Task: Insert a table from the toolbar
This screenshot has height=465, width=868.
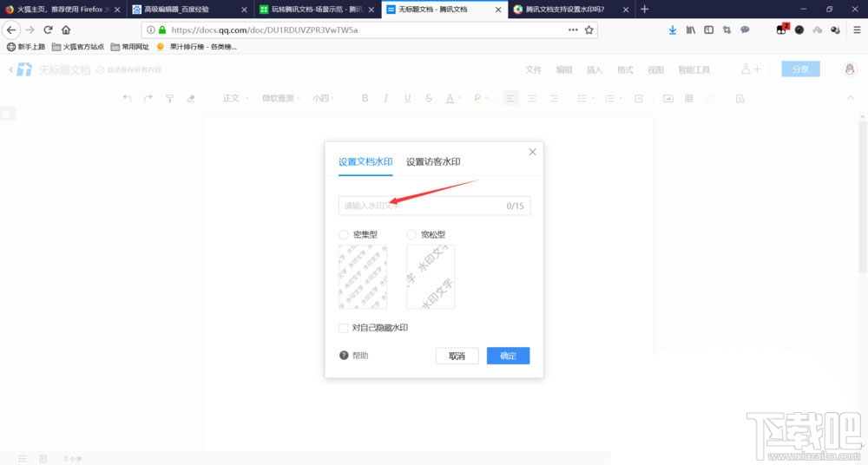Action: (x=689, y=99)
